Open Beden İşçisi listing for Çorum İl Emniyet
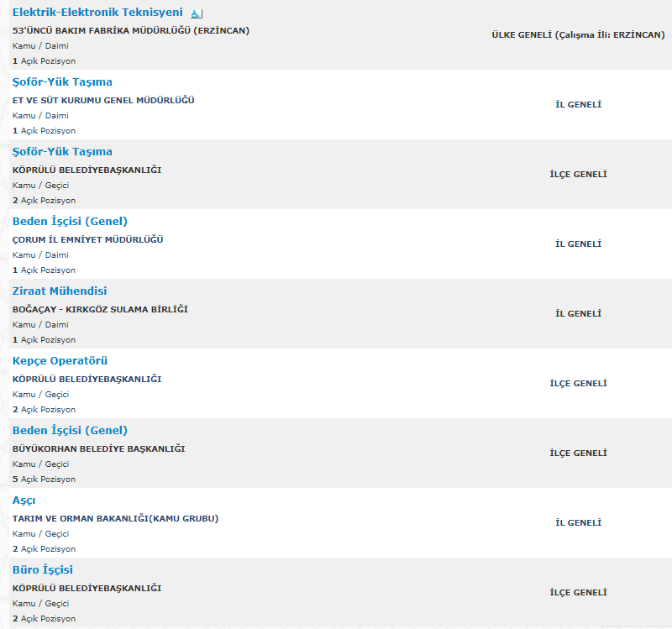The width and height of the screenshot is (672, 629). (x=70, y=221)
